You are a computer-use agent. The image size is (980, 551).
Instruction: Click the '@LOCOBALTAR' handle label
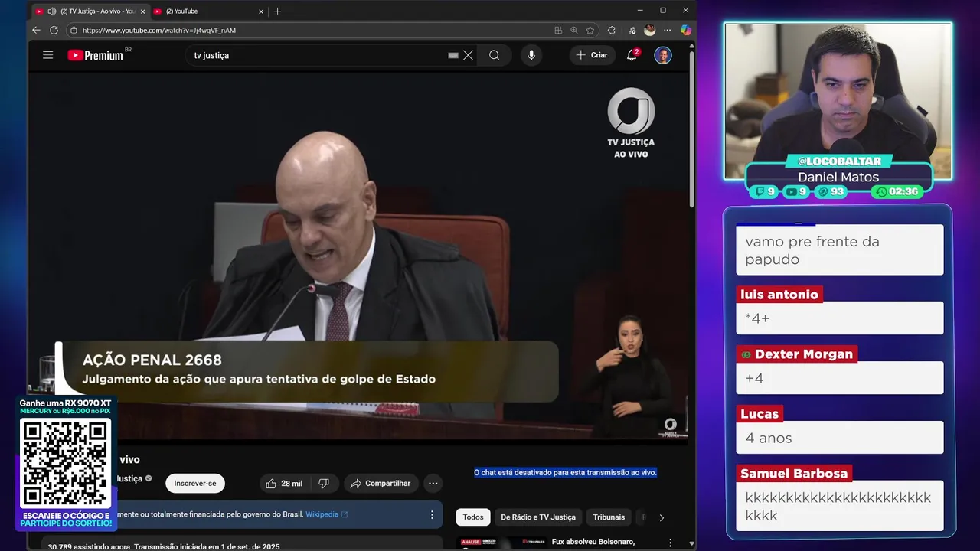pyautogui.click(x=839, y=161)
